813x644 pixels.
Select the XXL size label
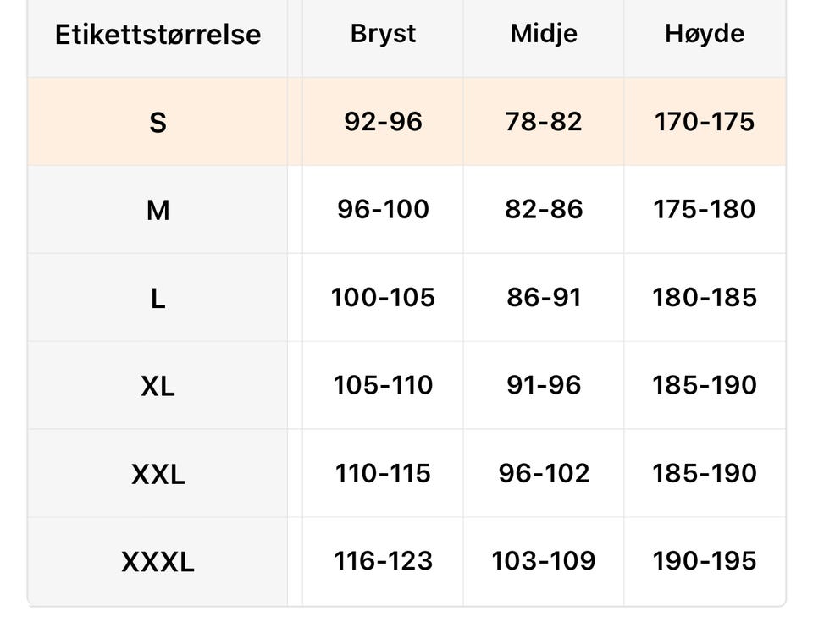(x=158, y=474)
